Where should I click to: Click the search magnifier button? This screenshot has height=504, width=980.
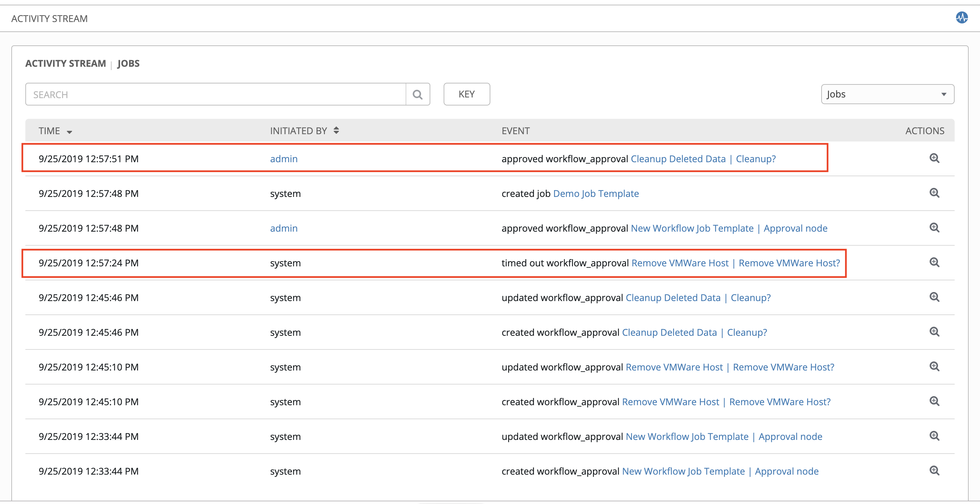pos(418,94)
